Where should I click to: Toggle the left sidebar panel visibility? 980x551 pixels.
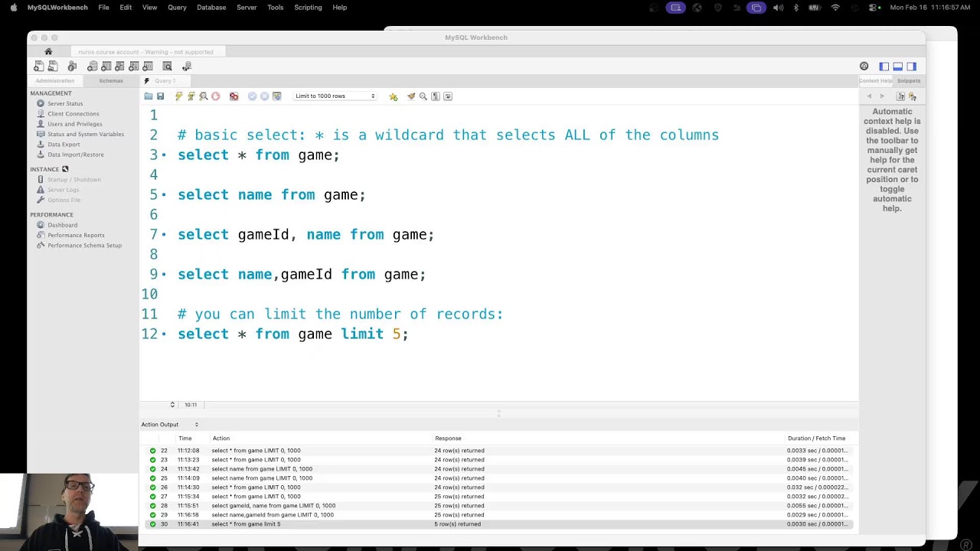(x=884, y=67)
